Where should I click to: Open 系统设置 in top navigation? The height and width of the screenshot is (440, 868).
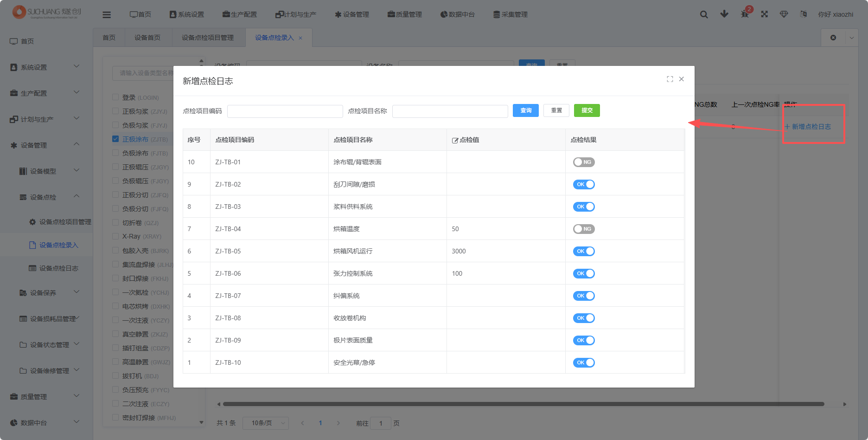[187, 14]
